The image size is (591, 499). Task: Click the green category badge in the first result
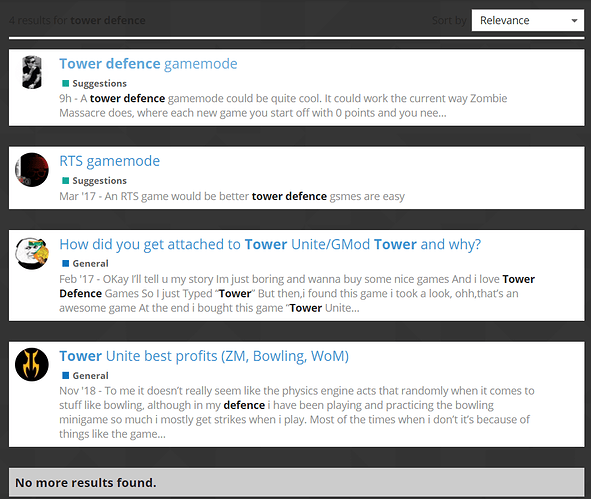pyautogui.click(x=66, y=83)
